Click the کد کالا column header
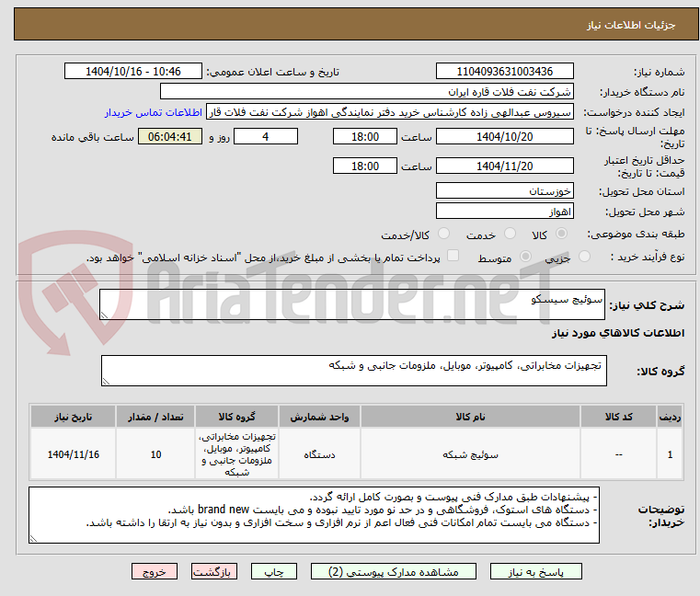 (618, 417)
